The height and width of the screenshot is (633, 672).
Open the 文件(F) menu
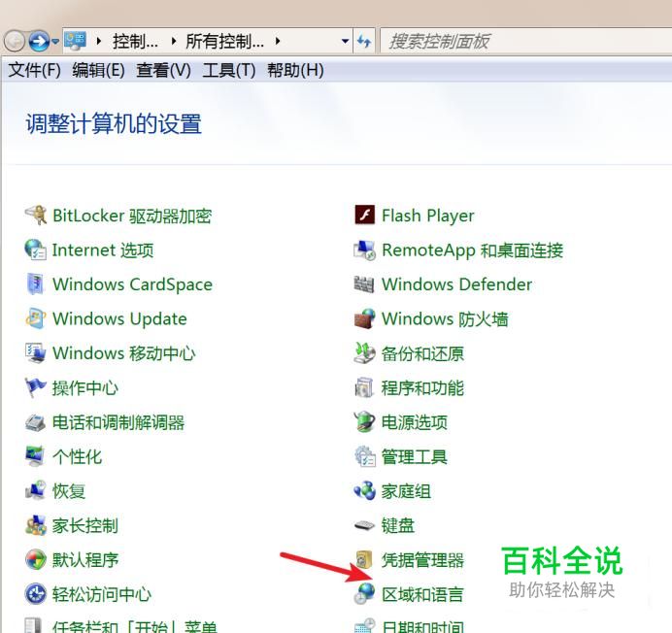35,70
